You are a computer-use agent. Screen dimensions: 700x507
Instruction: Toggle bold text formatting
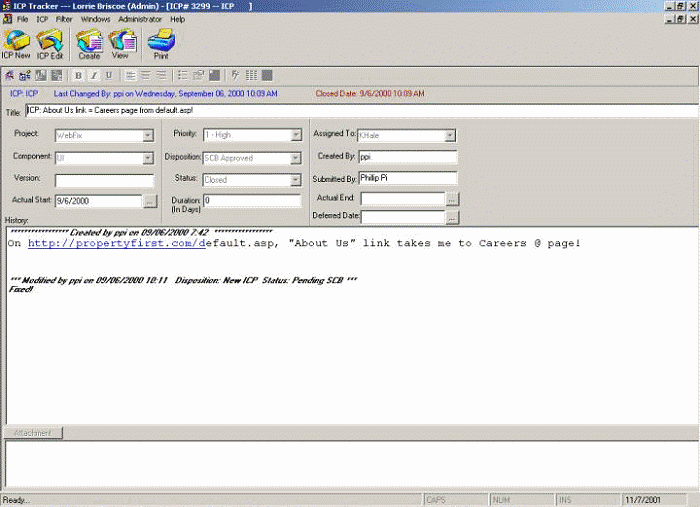point(79,75)
